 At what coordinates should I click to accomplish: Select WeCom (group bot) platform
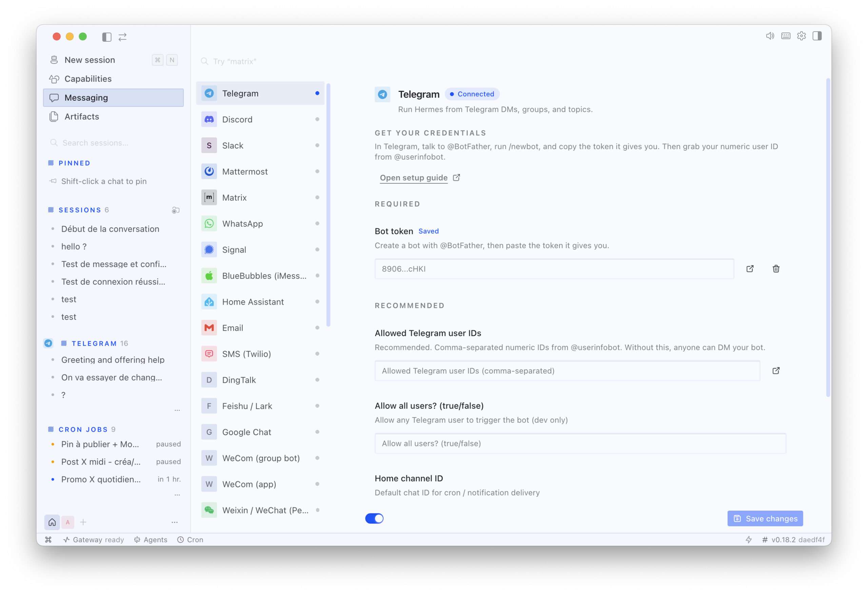pyautogui.click(x=260, y=458)
